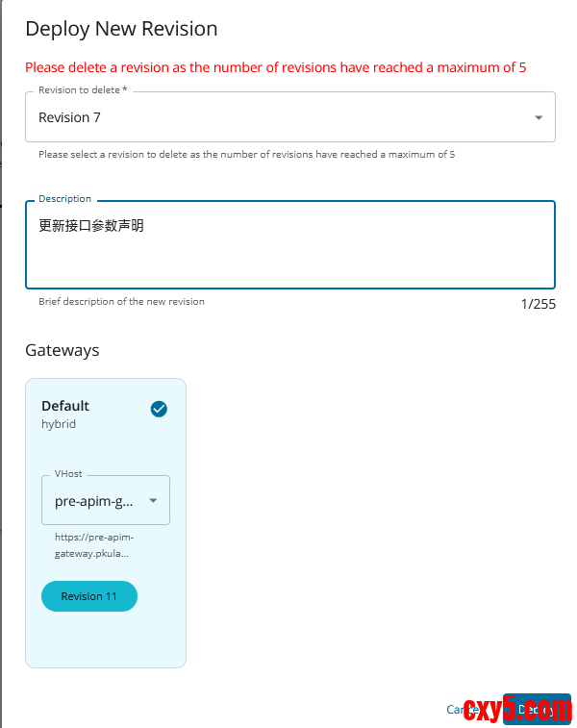Click the VHost dropdown arrow icon
Screen dimensions: 577x728
point(153,500)
